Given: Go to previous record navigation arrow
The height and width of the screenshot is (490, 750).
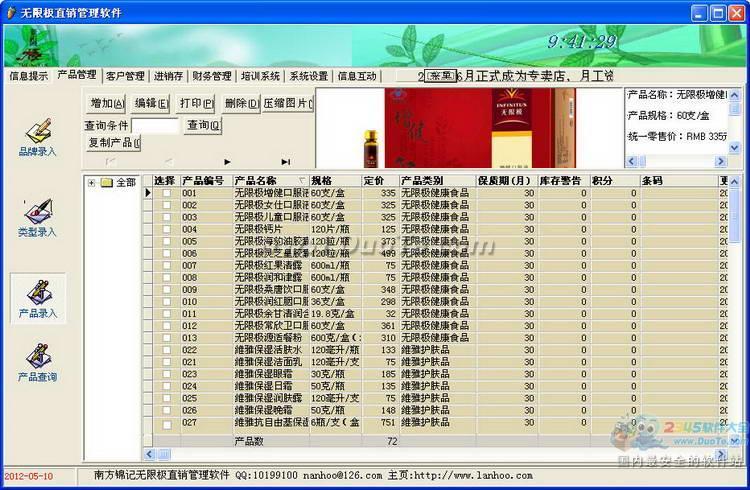Looking at the screenshot, I should pyautogui.click(x=168, y=162).
